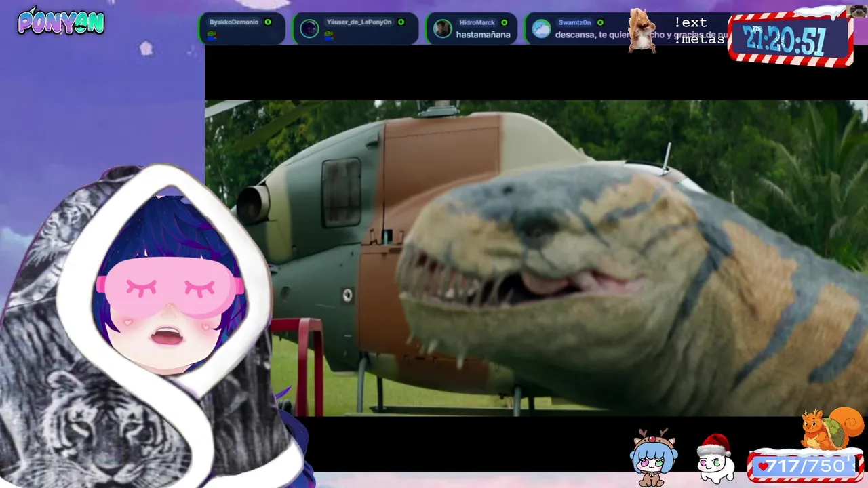
Task: Select the Yiiuser_de_LaPonyOn username
Action: (359, 22)
